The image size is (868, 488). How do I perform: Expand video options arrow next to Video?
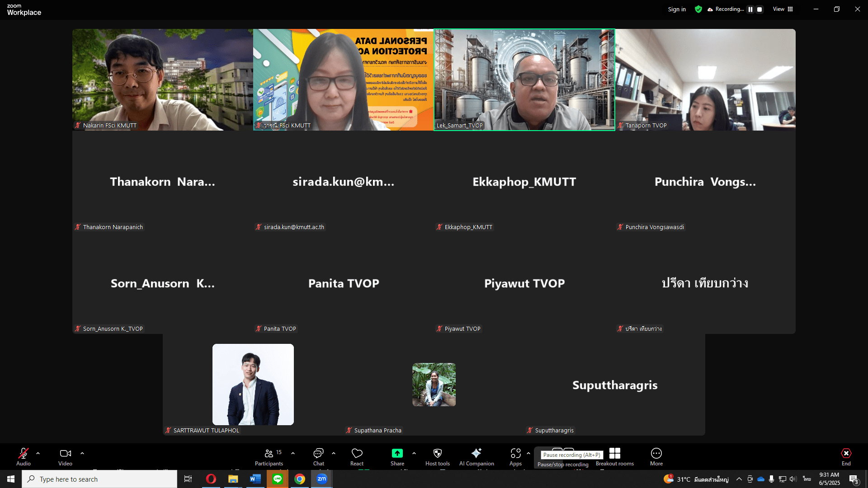(82, 453)
